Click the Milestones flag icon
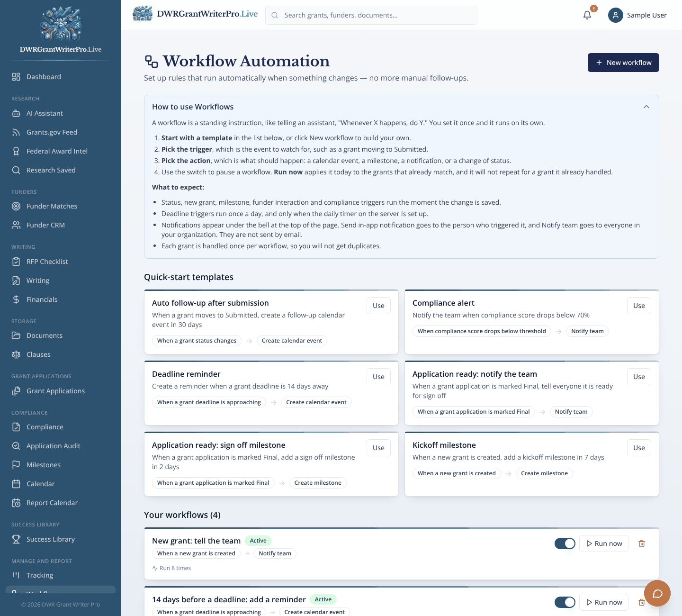The image size is (682, 616). click(16, 465)
